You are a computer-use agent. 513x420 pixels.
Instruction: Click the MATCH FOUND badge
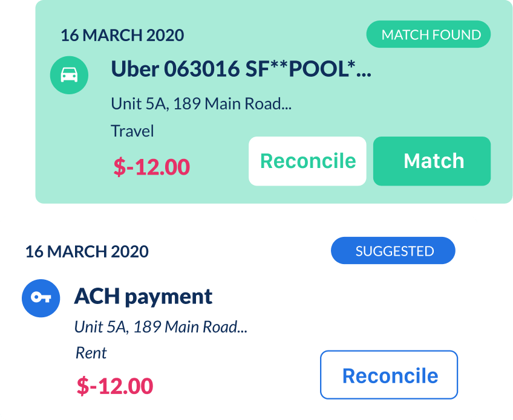point(428,35)
